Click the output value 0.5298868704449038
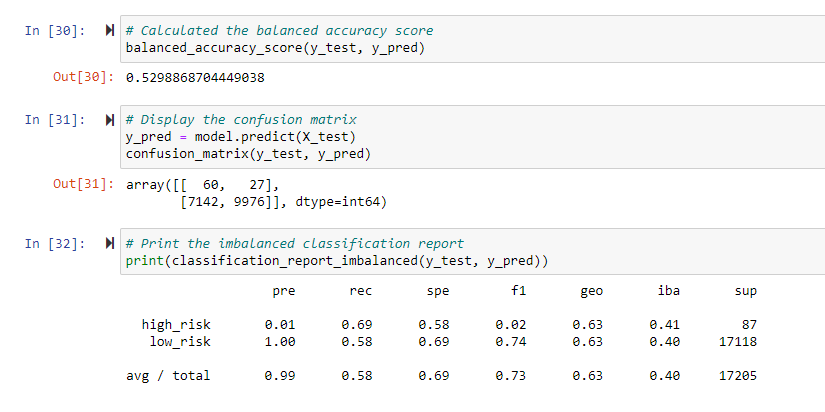The width and height of the screenshot is (825, 412). [195, 78]
